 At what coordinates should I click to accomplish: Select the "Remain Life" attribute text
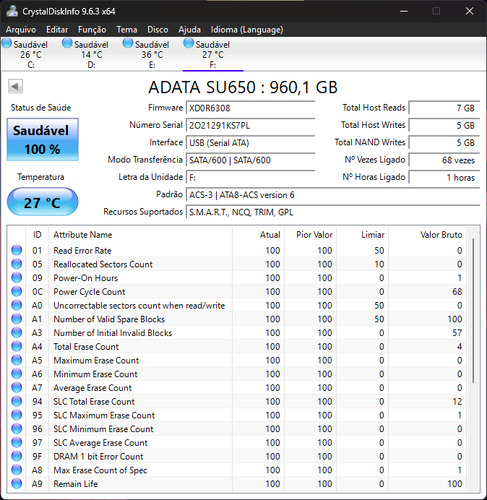[x=76, y=484]
